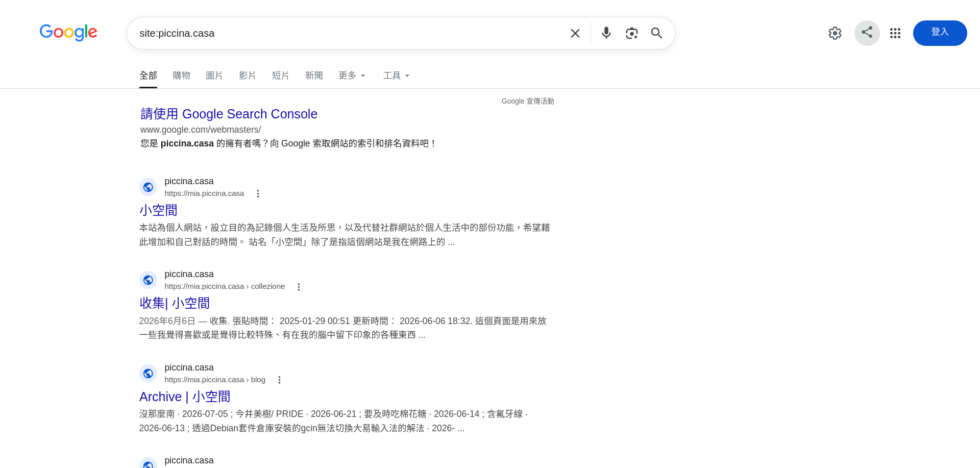Open options menu for 小空間 result

258,193
